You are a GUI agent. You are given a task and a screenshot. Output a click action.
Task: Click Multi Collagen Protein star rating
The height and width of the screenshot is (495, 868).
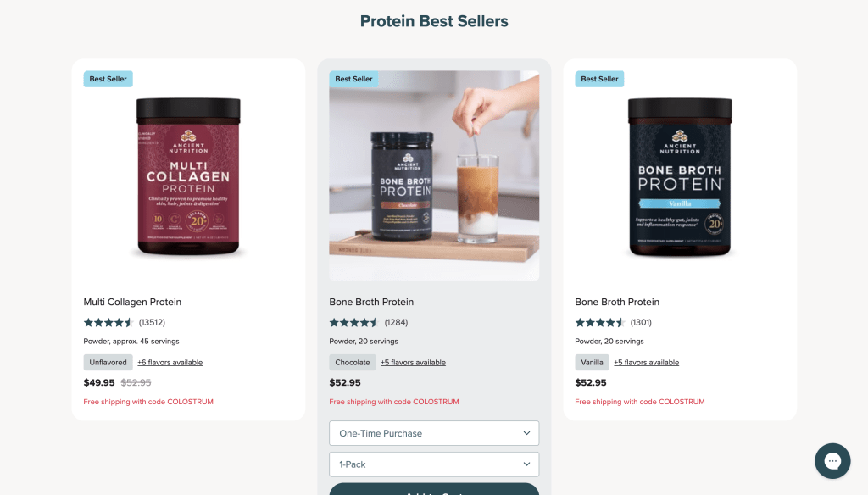pos(108,322)
